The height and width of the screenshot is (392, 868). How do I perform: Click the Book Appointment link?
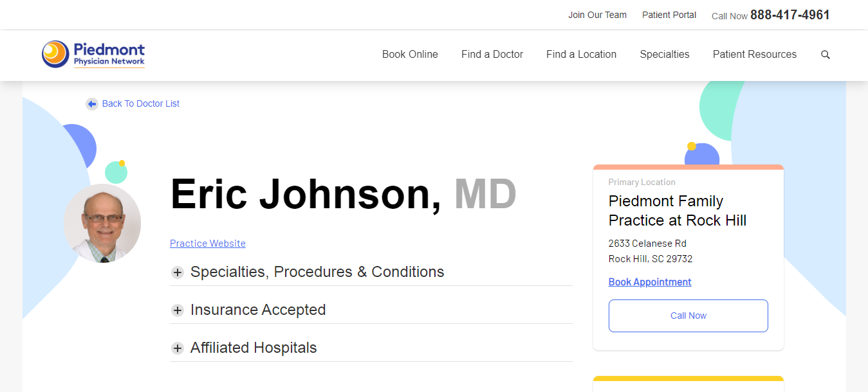[650, 282]
